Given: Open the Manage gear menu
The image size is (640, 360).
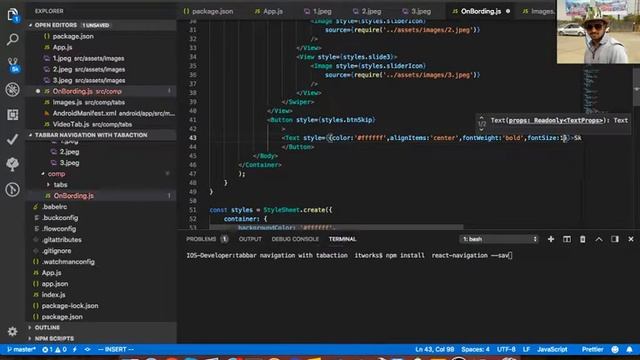Looking at the screenshot, I should pos(13,331).
